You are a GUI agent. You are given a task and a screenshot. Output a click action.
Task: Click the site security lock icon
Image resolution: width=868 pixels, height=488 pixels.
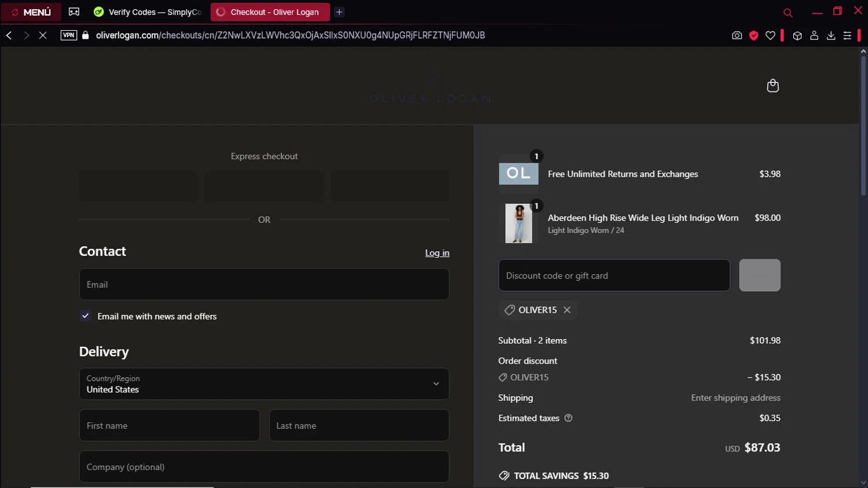click(x=86, y=35)
